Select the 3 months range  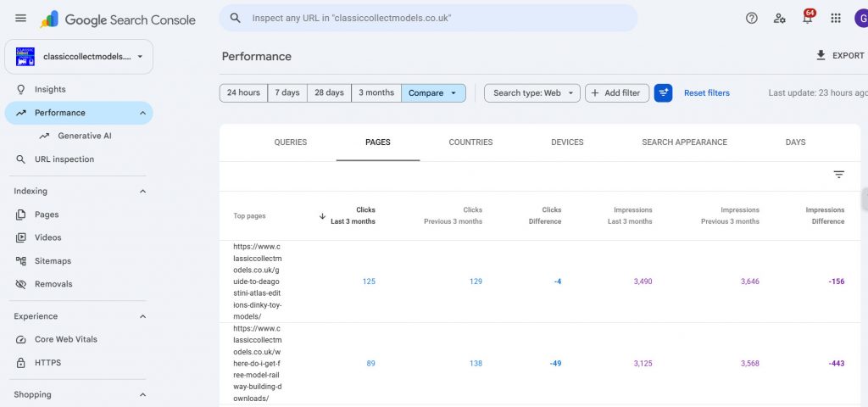(376, 93)
